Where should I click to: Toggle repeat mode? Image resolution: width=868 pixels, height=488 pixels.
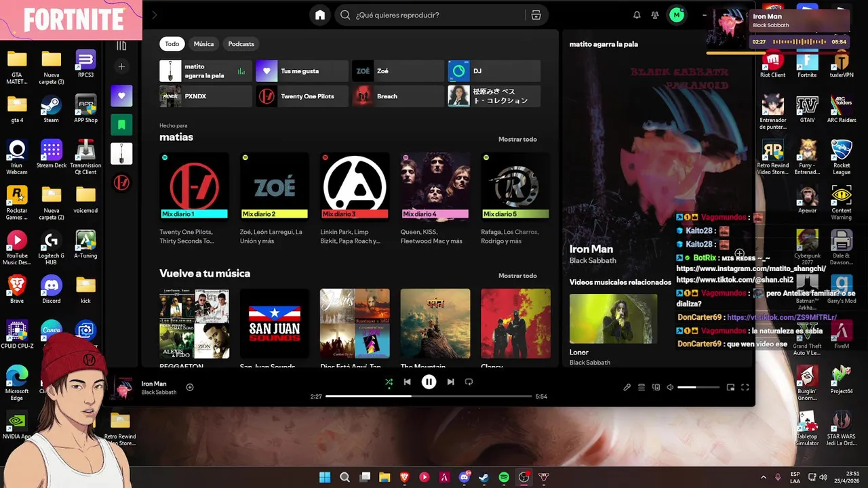click(x=469, y=382)
